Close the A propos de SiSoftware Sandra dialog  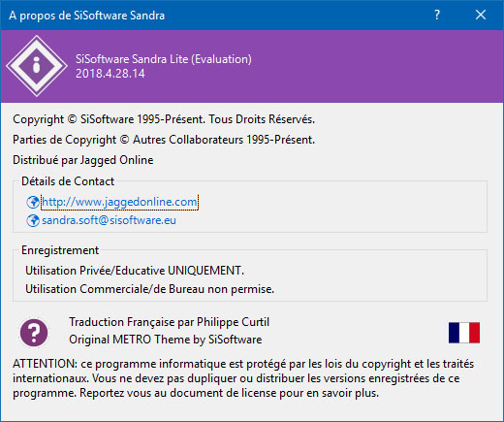481,15
